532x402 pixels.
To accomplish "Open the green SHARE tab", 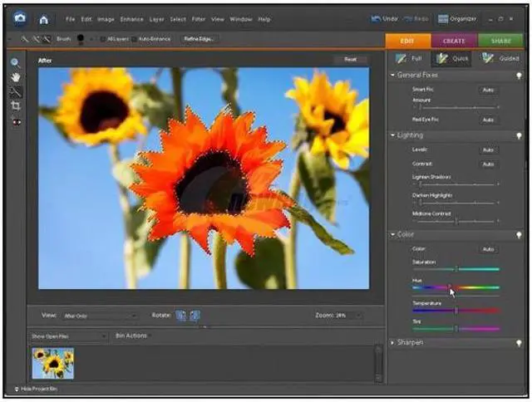I will click(500, 41).
